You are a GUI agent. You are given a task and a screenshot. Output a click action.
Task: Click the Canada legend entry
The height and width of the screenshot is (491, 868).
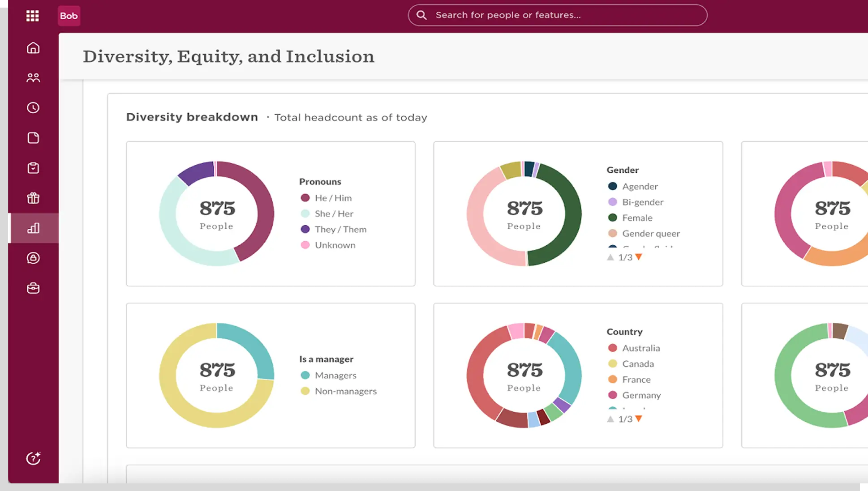click(x=631, y=363)
